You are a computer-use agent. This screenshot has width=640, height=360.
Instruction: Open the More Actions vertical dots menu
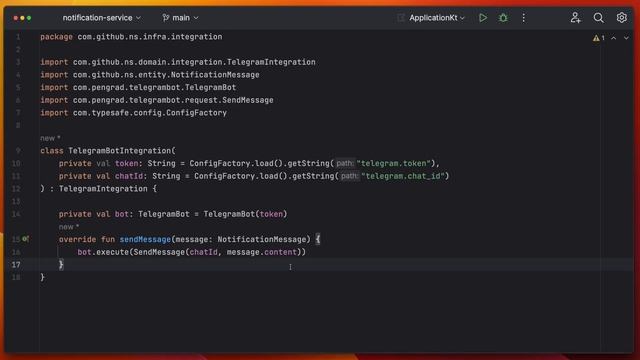(x=523, y=18)
